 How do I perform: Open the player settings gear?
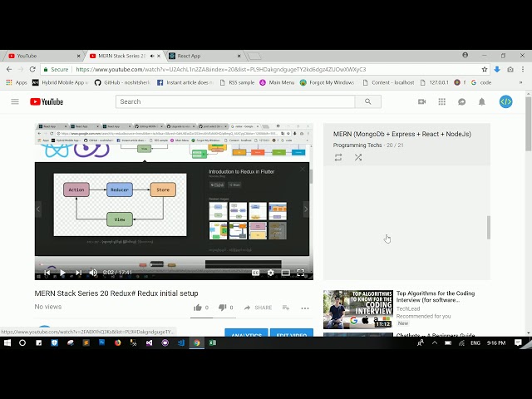coord(270,273)
